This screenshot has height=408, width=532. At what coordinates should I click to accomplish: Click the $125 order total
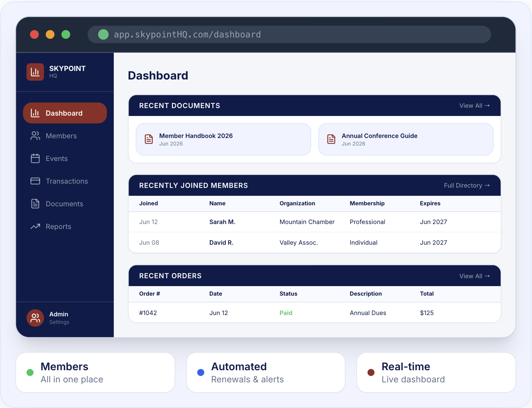point(427,313)
